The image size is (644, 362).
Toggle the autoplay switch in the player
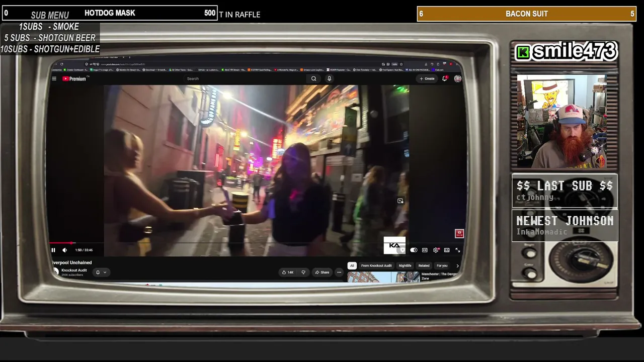coord(414,250)
